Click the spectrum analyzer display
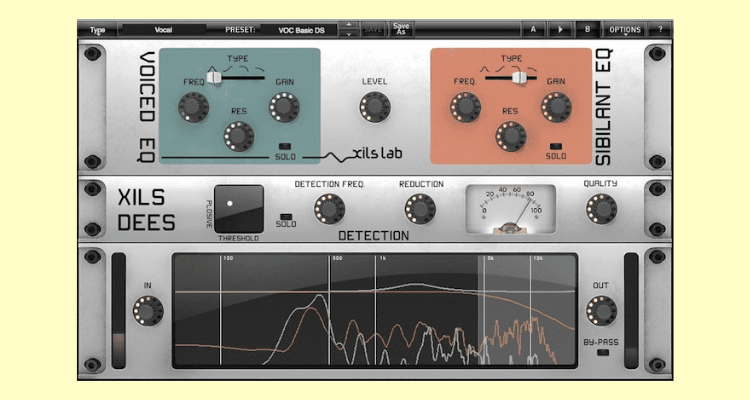 (x=375, y=311)
